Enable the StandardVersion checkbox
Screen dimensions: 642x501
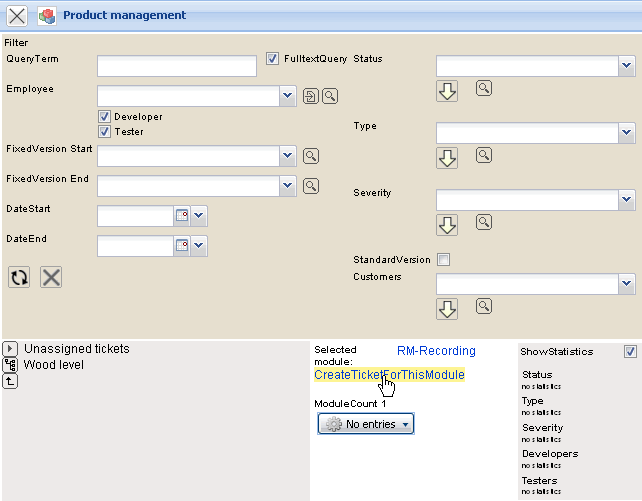coord(444,260)
